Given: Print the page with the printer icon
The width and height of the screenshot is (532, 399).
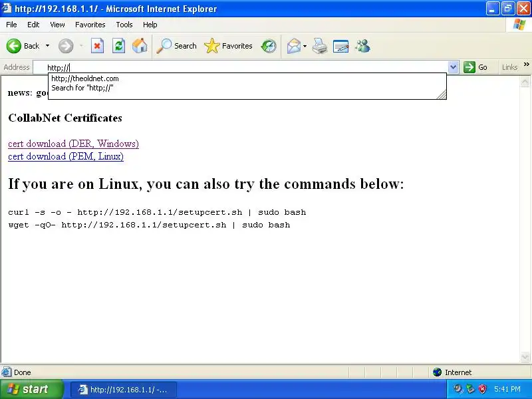Looking at the screenshot, I should (x=320, y=46).
